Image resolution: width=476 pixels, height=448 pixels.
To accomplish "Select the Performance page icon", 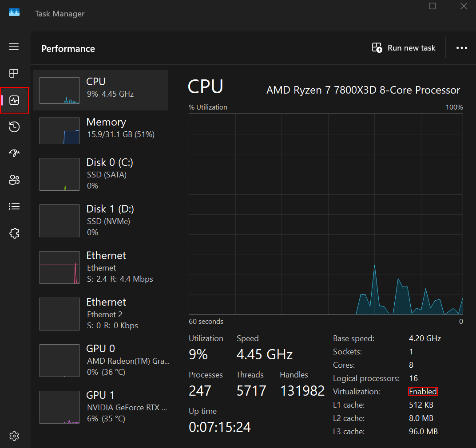I will [14, 100].
